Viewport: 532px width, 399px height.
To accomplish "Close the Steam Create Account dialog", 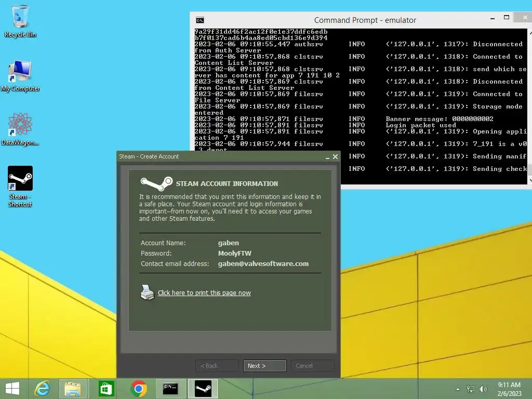I will [335, 156].
